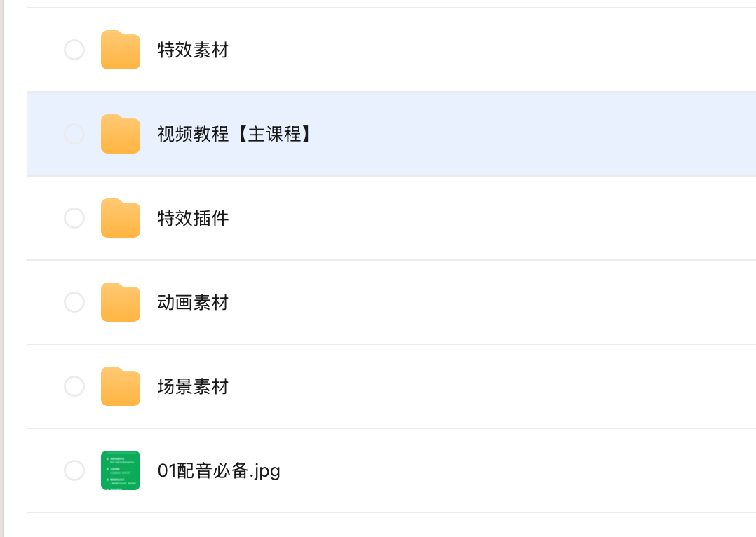
Task: Click the 视频教程【主课程】 folder name
Action: 234,134
